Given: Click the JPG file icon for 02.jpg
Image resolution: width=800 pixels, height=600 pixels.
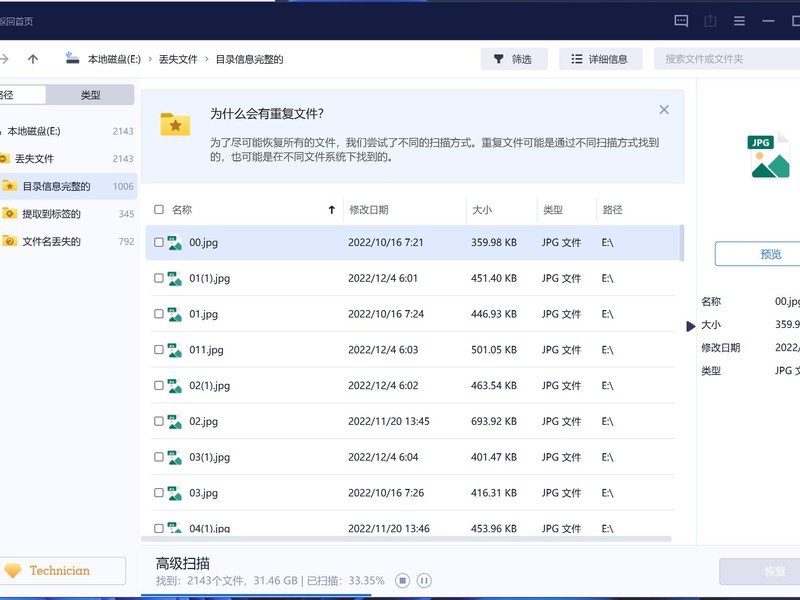Looking at the screenshot, I should (174, 421).
